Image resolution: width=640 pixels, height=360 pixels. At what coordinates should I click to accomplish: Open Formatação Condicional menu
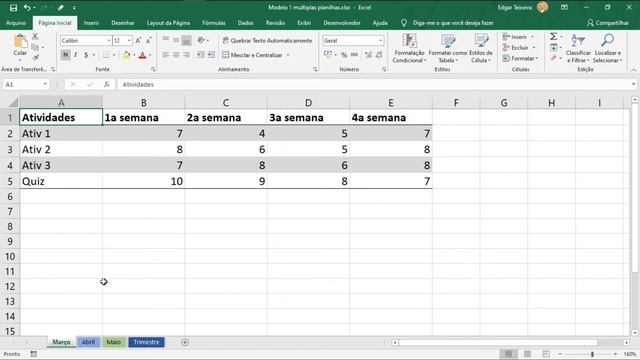409,48
